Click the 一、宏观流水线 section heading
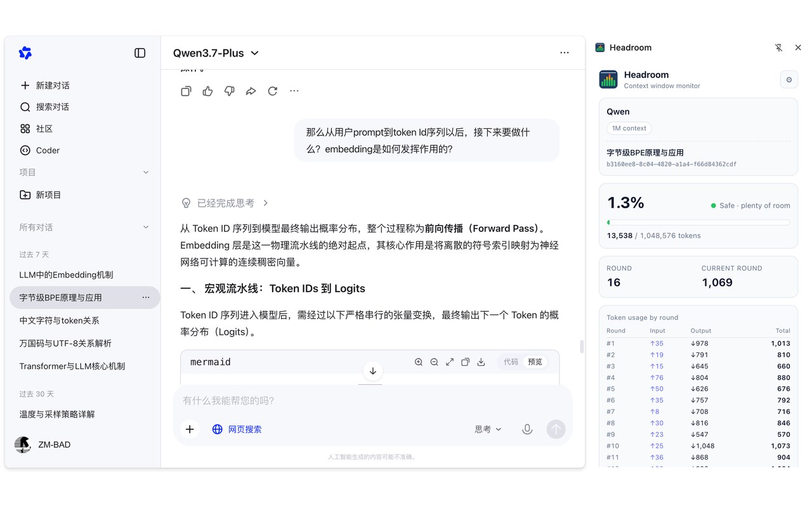The image size is (812, 508). tap(273, 289)
